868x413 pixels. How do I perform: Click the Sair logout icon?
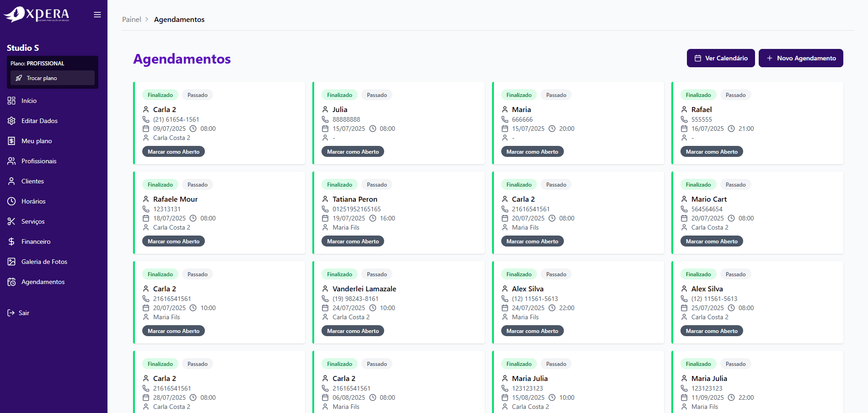[x=11, y=313]
